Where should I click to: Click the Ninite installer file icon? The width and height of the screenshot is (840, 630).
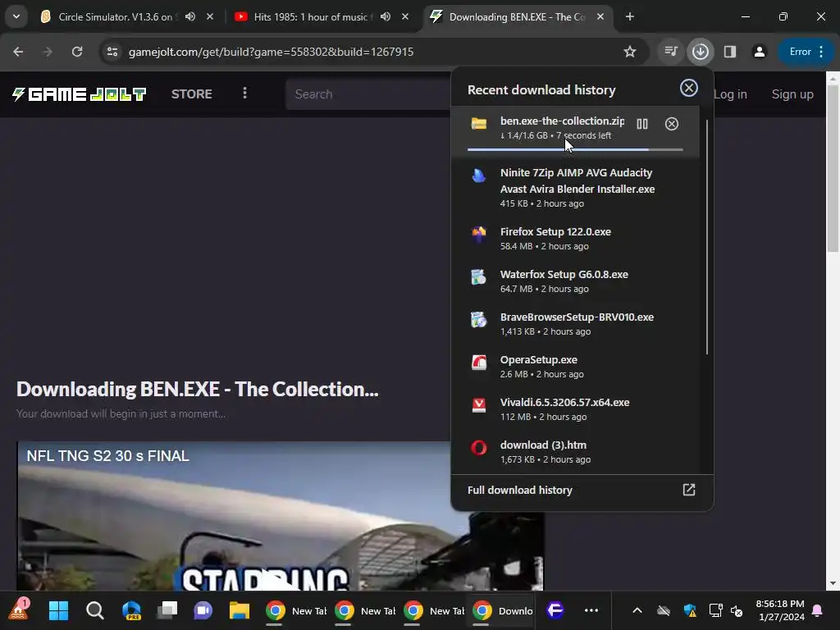pyautogui.click(x=478, y=176)
